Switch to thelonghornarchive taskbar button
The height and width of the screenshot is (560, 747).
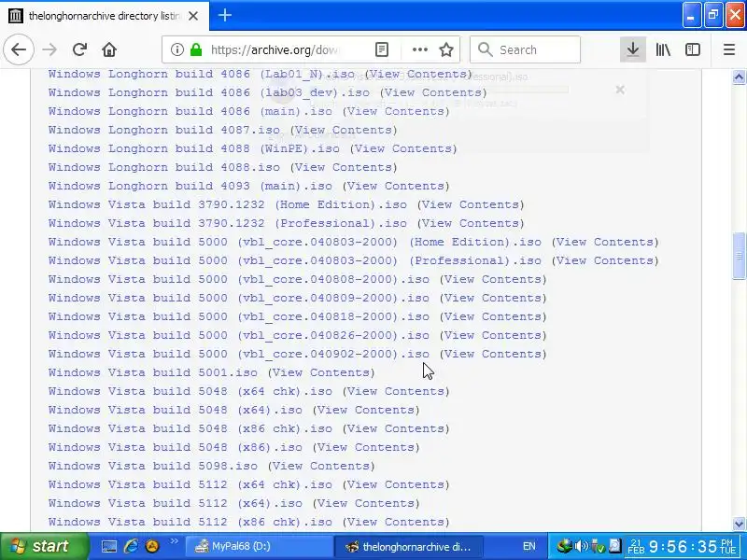[x=409, y=546]
